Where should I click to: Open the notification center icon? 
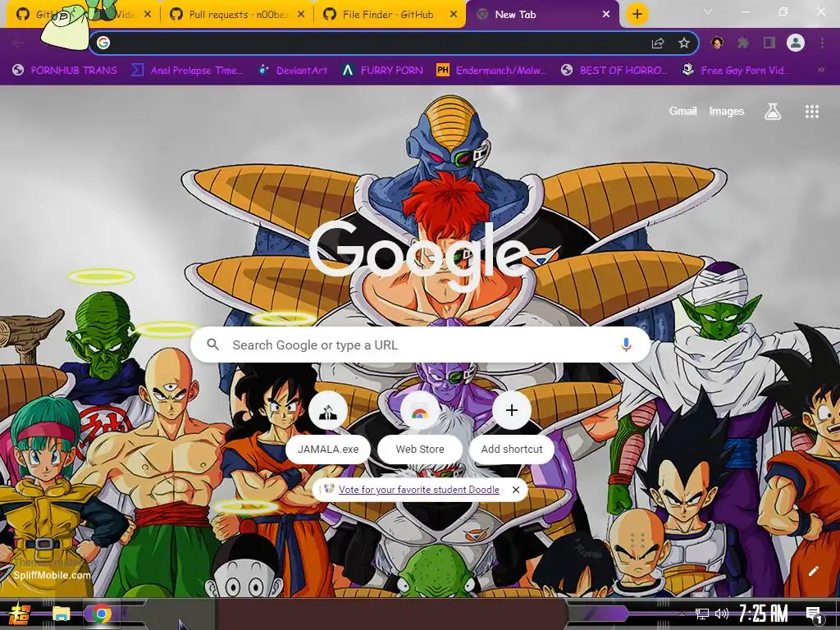pos(815,614)
